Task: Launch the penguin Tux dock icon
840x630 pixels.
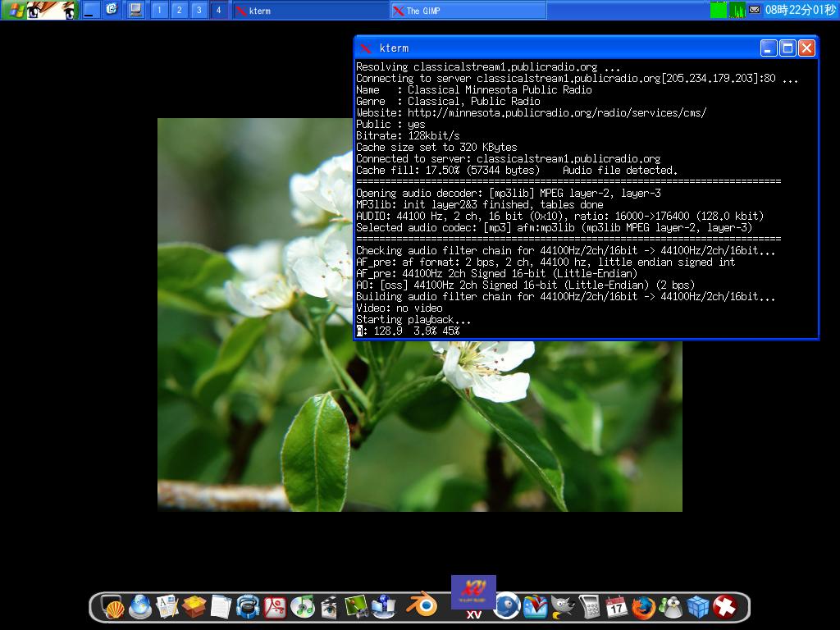Action: pyautogui.click(x=672, y=608)
